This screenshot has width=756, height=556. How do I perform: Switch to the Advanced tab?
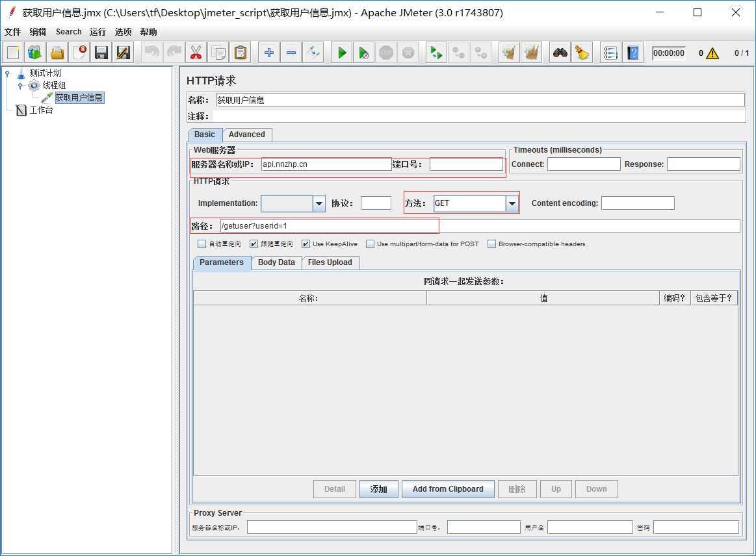(x=247, y=134)
